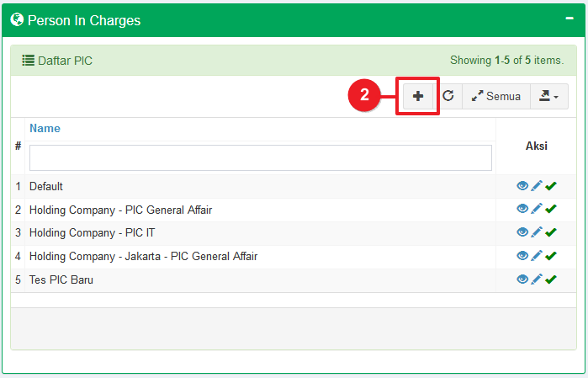Open the export dropdown menu
The height and width of the screenshot is (378, 588).
coord(549,96)
